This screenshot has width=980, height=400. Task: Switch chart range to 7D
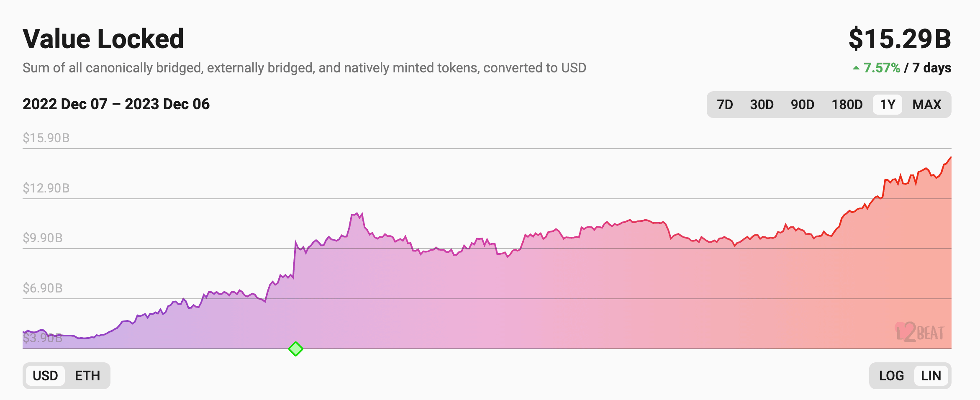[725, 105]
